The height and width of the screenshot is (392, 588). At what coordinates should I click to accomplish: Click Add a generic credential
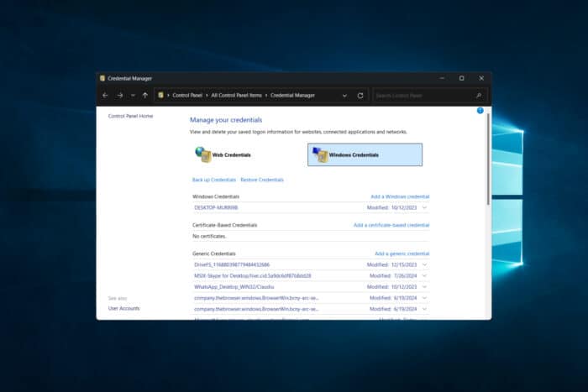tap(402, 253)
